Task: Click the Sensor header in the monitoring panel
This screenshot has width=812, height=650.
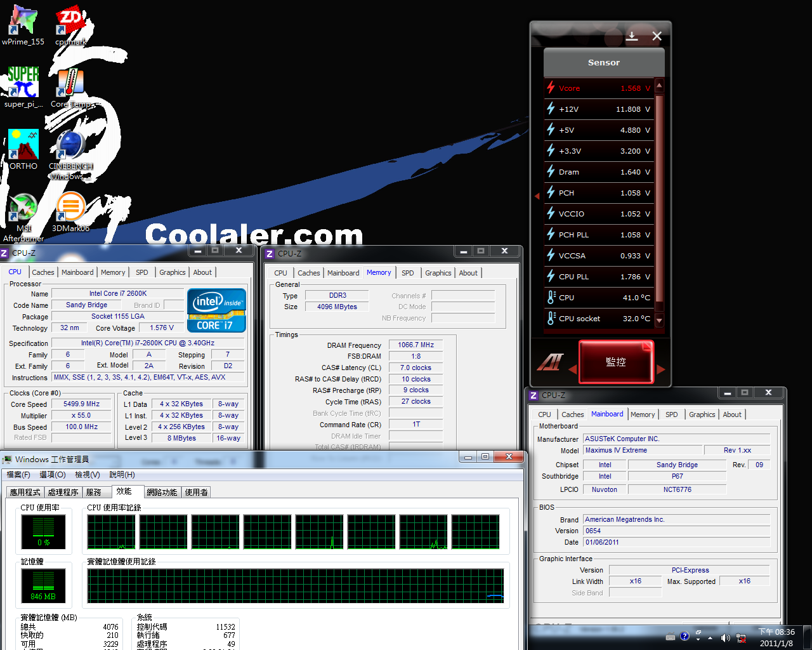Action: pos(604,62)
